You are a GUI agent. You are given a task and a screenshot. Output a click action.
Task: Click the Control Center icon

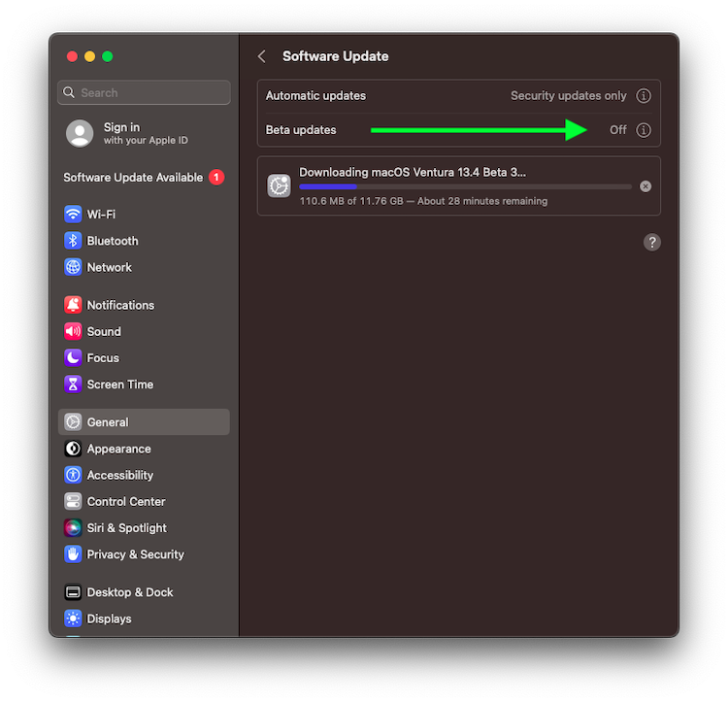[x=73, y=501]
